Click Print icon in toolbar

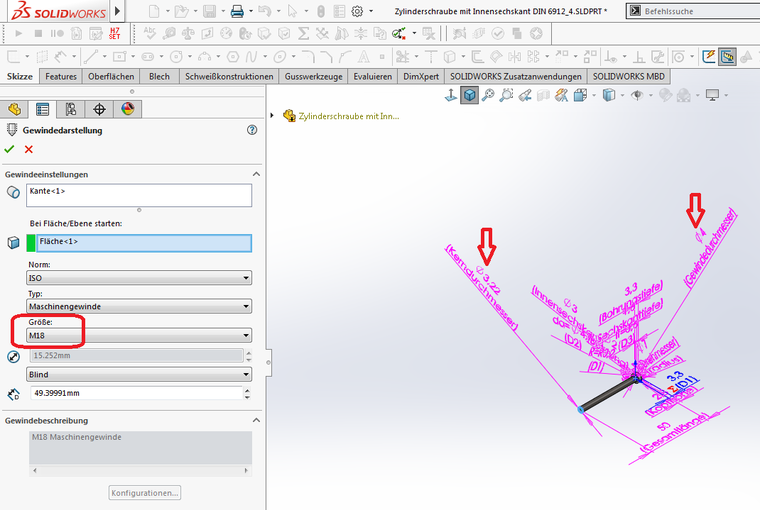[237, 11]
